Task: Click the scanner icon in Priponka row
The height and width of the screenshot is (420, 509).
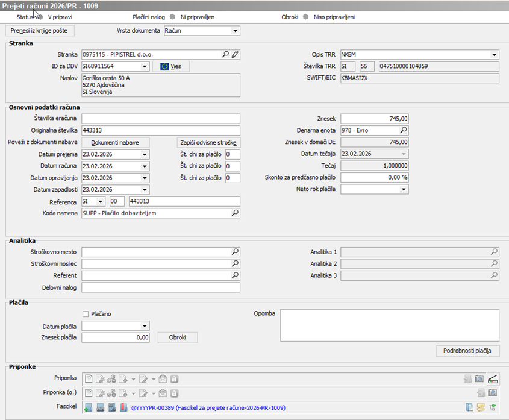Action: coord(493,379)
